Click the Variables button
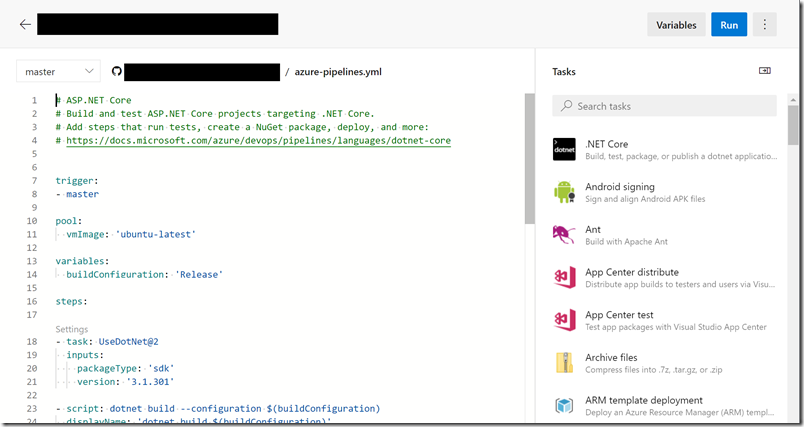804x427 pixels. 676,25
